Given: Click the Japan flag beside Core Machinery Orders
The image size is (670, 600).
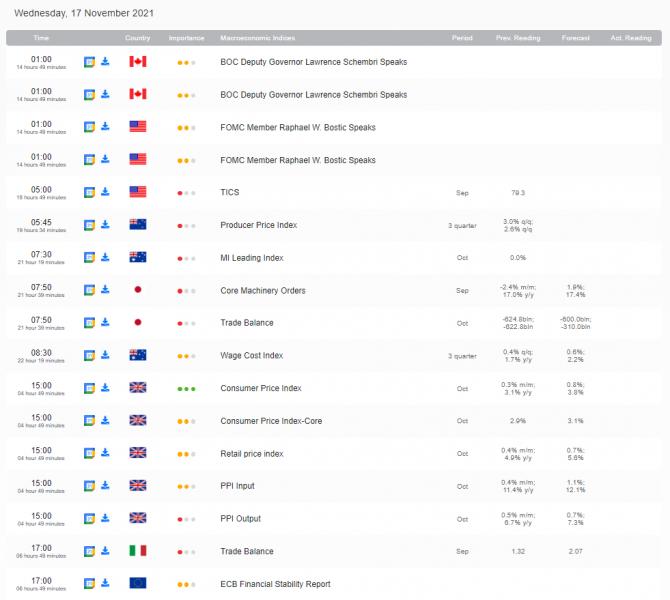Looking at the screenshot, I should tap(138, 290).
